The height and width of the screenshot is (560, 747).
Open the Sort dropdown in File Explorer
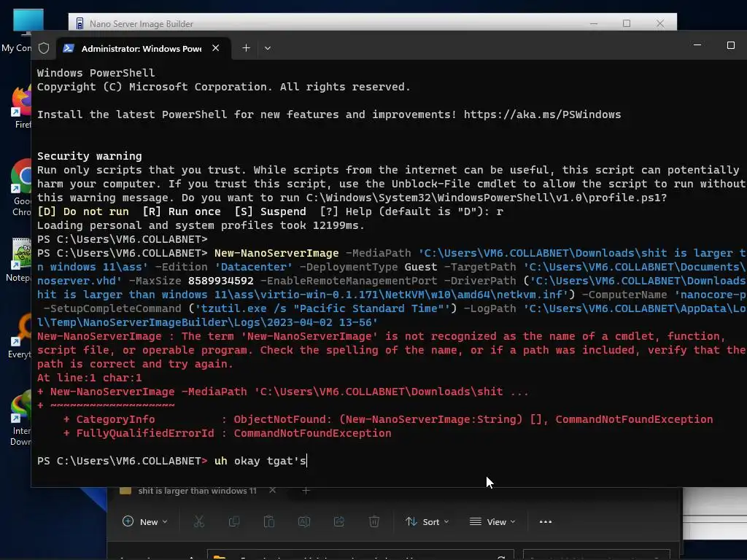pos(427,521)
